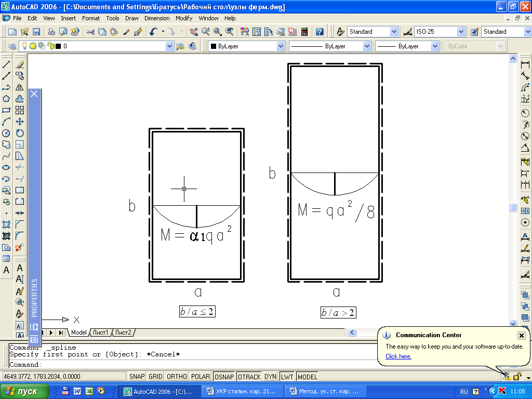Image resolution: width=532 pixels, height=399 pixels.
Task: Open the QuickCalc calculator icon
Action: coord(304,32)
